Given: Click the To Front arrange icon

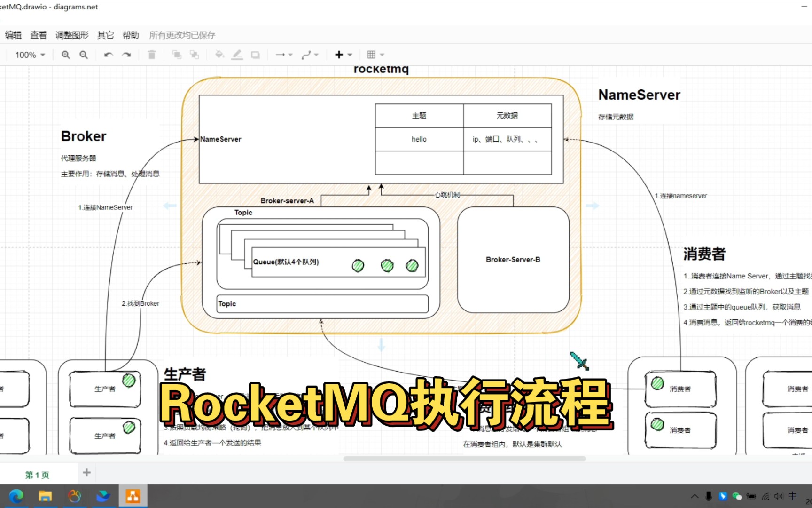Looking at the screenshot, I should (177, 55).
